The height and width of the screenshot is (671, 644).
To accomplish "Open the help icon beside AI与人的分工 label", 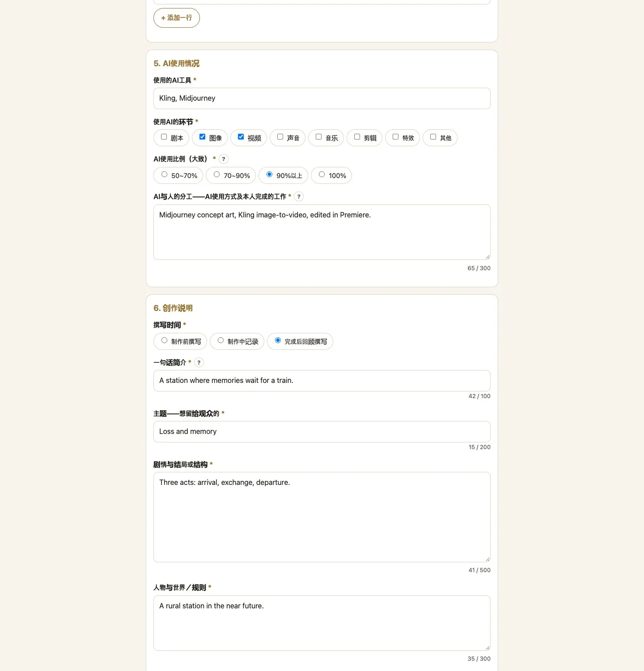I will click(x=299, y=196).
